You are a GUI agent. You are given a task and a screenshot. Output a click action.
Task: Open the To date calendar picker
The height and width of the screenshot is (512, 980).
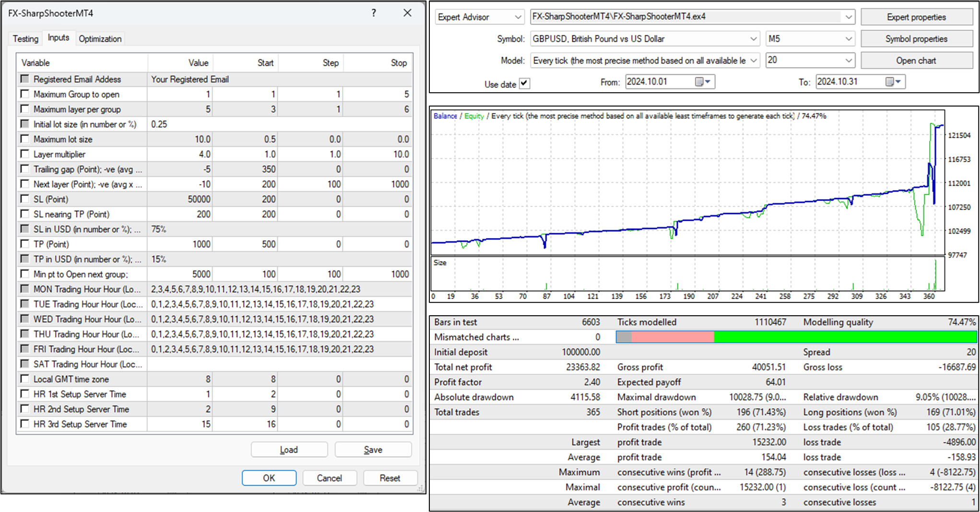(893, 82)
